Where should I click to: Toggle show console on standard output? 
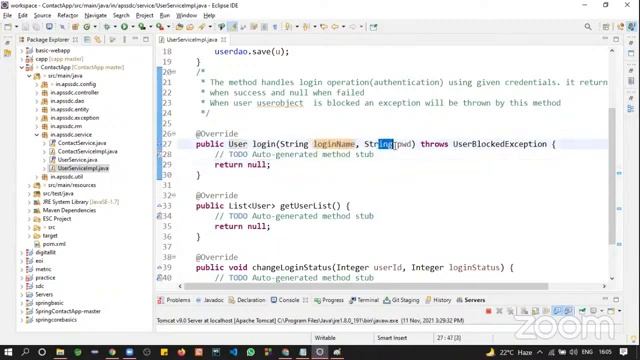point(557,311)
